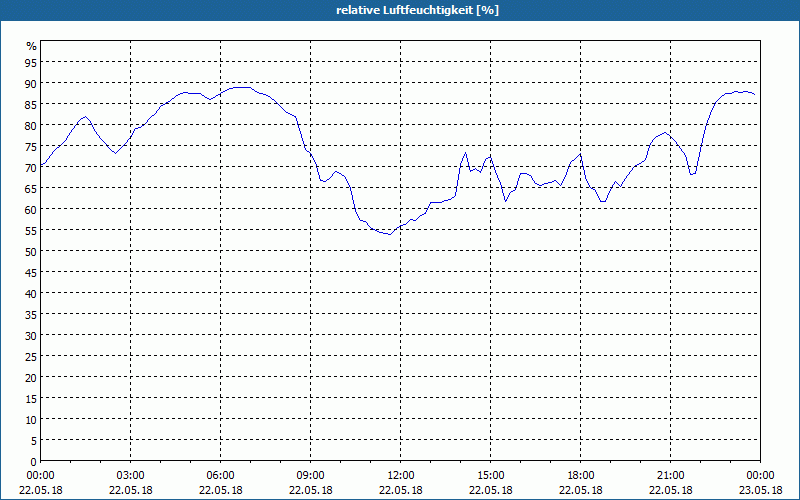Click the humidity curve's peak at 18:00
The width and height of the screenshot is (800, 500).
tap(580, 154)
